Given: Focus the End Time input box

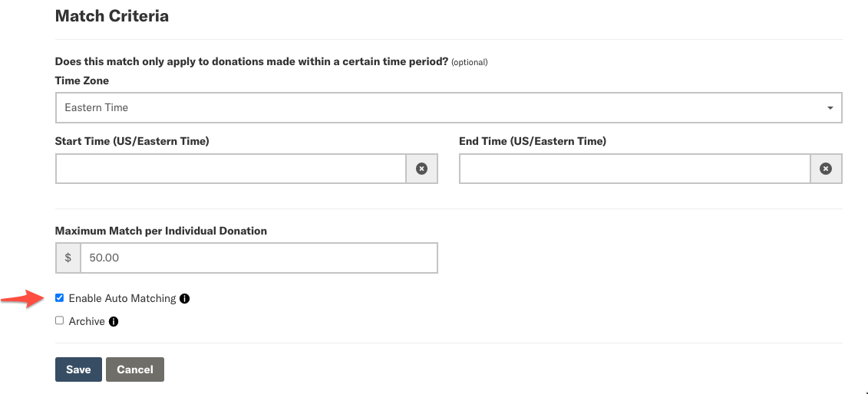Looking at the screenshot, I should 635,169.
